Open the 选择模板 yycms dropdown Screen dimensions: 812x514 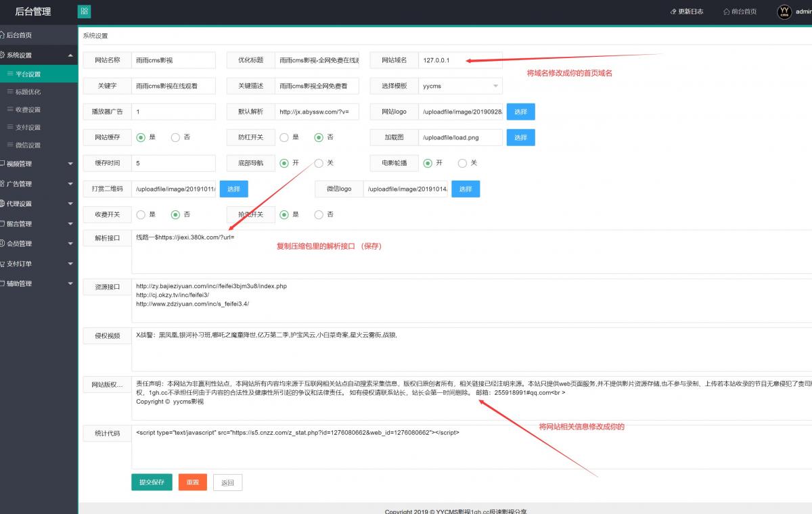460,86
